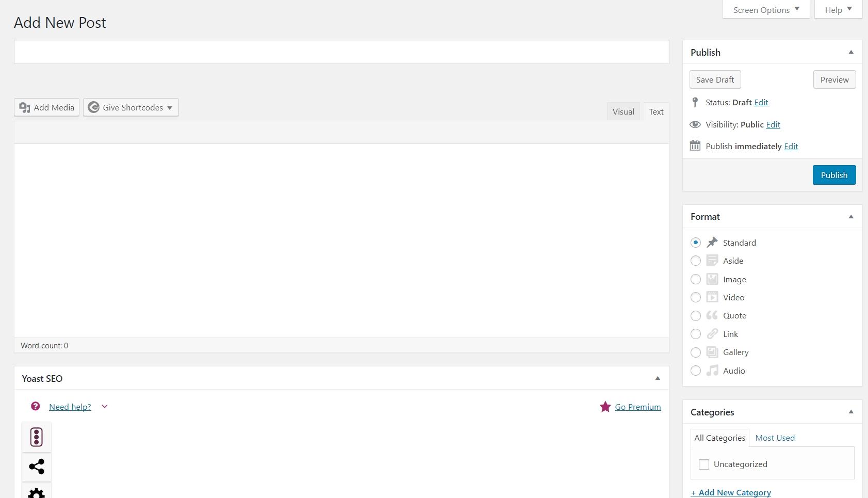Open the Give Shortcodes dropdown
Screen dimensions: 868x498
pos(131,107)
